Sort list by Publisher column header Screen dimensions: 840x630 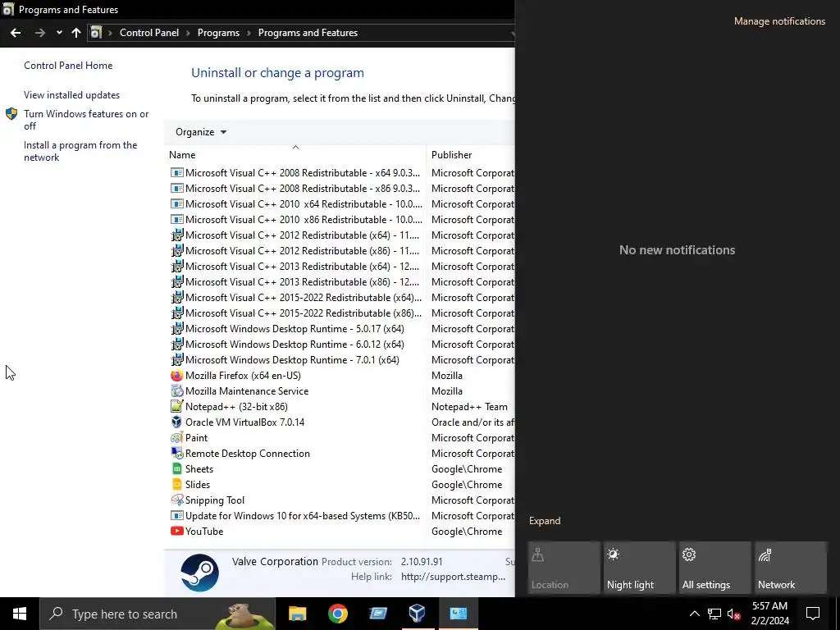pos(452,155)
